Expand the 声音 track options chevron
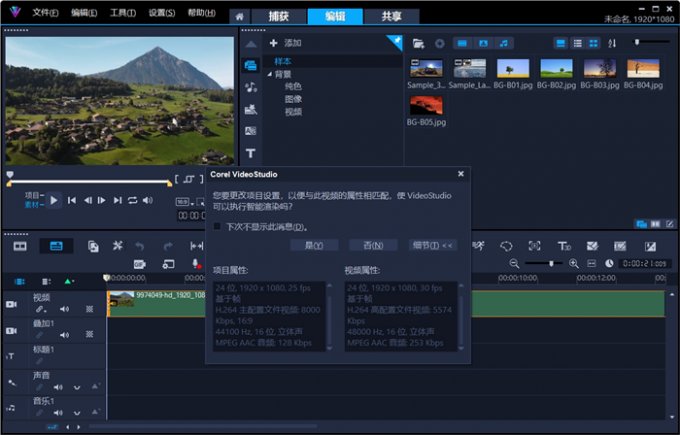Image resolution: width=680 pixels, height=435 pixels. coord(77,387)
